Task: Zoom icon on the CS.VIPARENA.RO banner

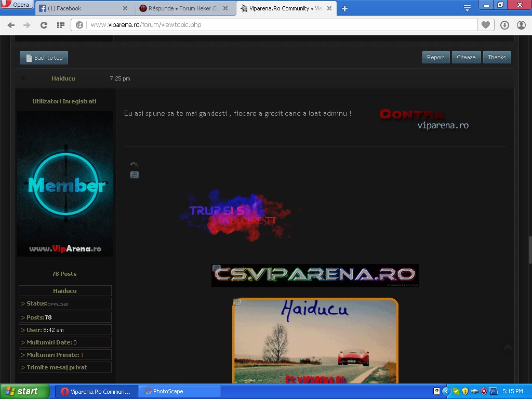Action: (x=217, y=268)
